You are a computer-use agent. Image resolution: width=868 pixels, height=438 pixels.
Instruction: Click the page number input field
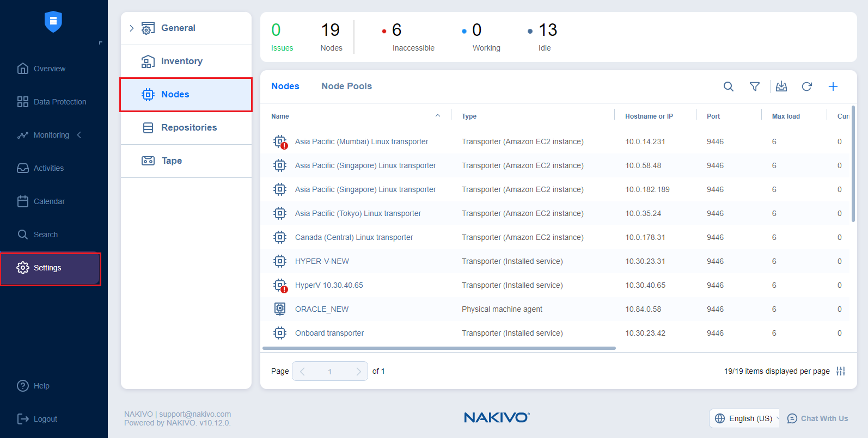pos(329,371)
